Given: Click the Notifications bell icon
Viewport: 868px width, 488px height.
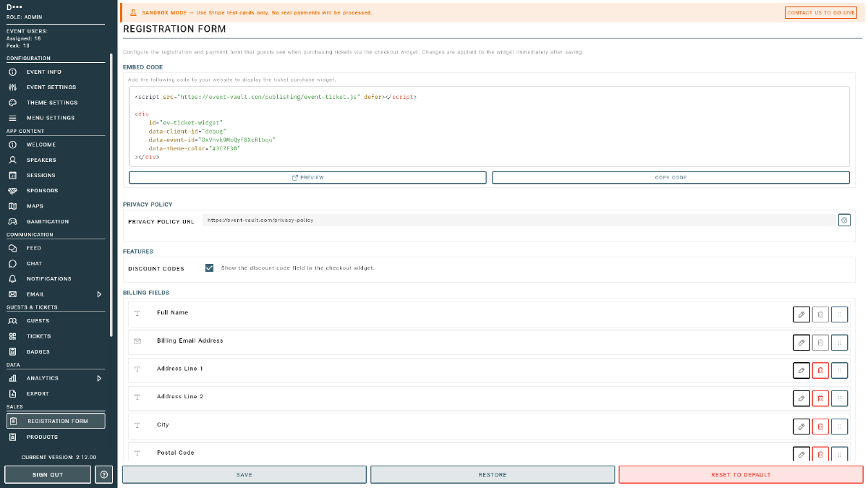Looking at the screenshot, I should point(12,278).
